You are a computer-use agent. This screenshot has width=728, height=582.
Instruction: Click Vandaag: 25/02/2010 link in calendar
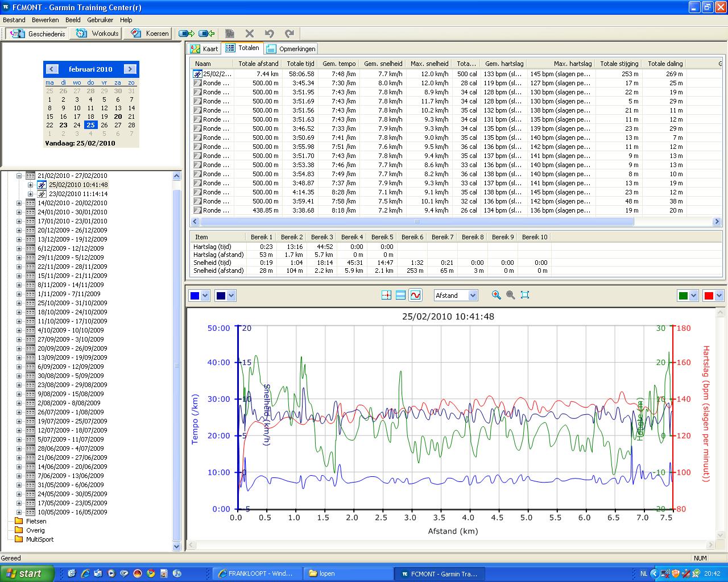(x=80, y=143)
